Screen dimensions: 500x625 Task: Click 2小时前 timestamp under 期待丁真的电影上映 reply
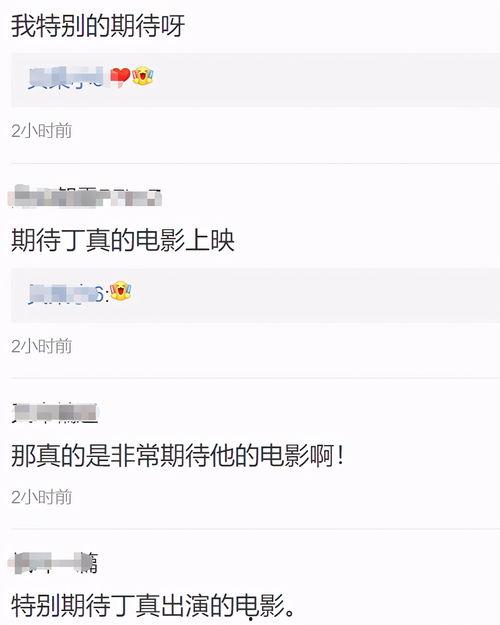[x=41, y=346]
